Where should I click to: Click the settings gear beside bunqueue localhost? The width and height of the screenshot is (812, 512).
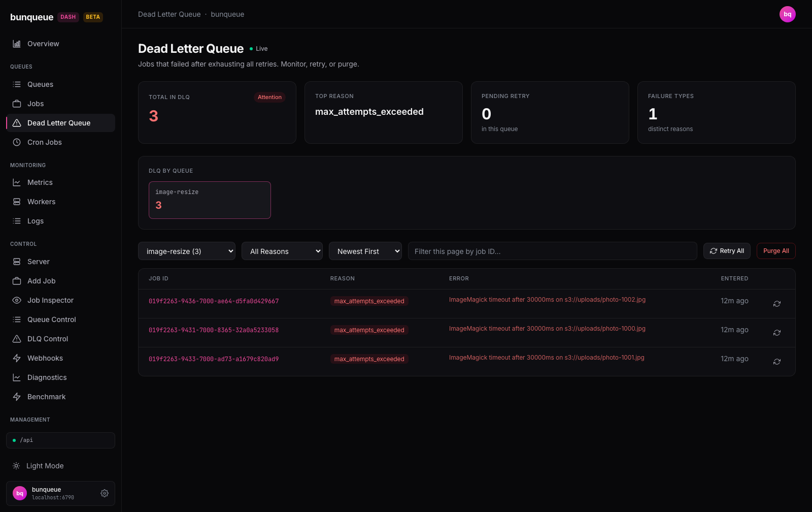pyautogui.click(x=105, y=493)
